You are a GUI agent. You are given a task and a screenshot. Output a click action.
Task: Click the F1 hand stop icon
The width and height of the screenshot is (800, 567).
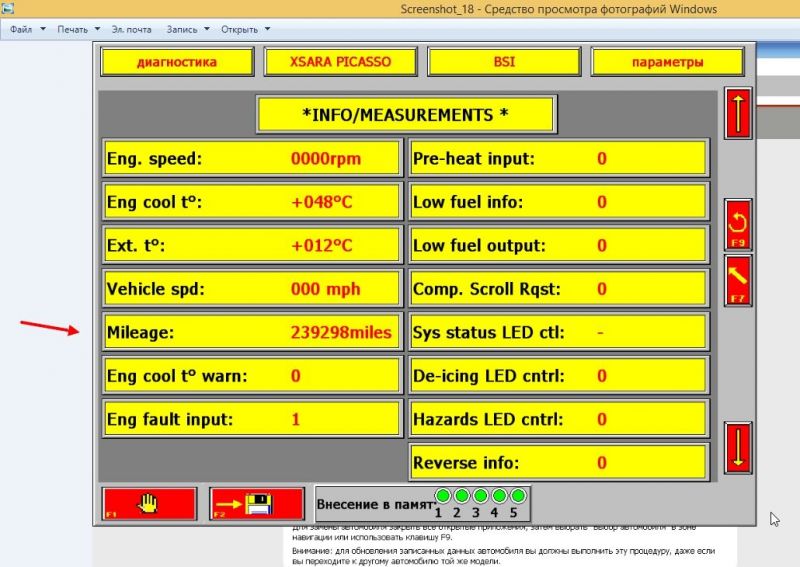pyautogui.click(x=148, y=504)
